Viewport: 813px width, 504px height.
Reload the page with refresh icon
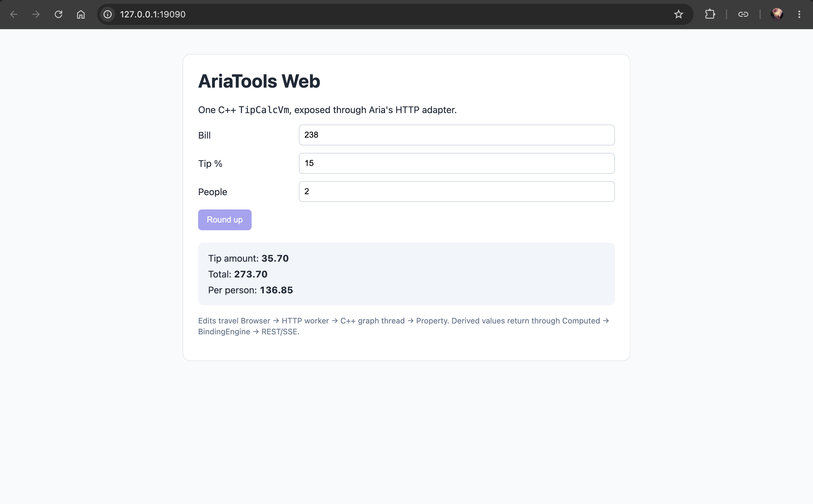coord(58,14)
